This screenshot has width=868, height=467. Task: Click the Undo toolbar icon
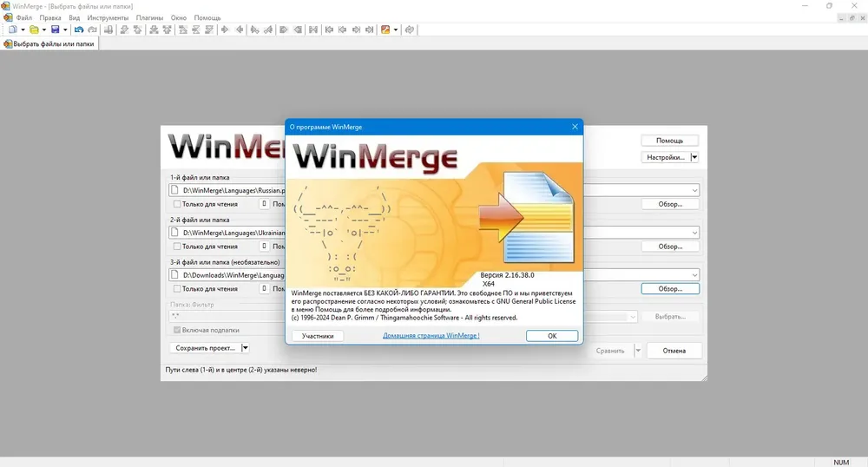(79, 30)
